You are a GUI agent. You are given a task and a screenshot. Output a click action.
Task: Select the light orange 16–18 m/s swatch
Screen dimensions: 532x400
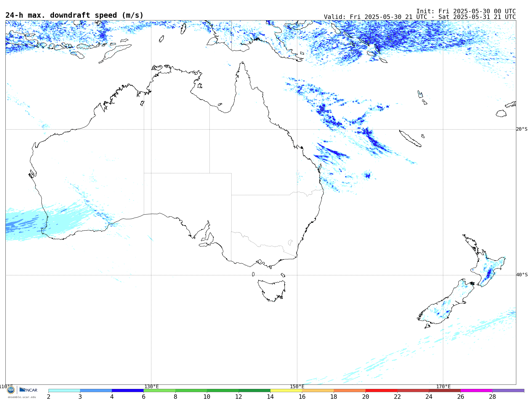pyautogui.click(x=318, y=391)
